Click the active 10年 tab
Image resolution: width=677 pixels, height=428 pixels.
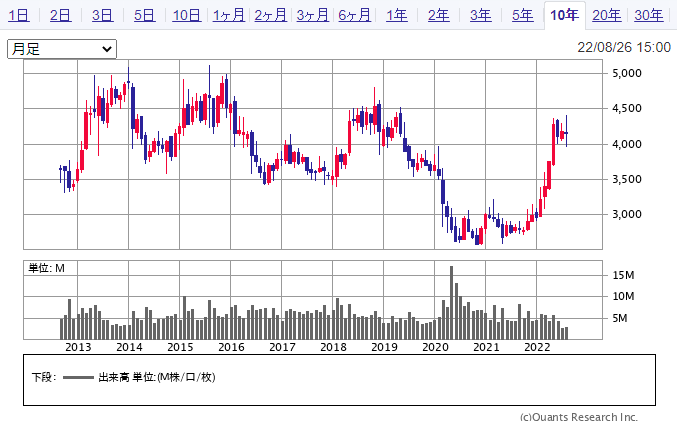pos(564,16)
